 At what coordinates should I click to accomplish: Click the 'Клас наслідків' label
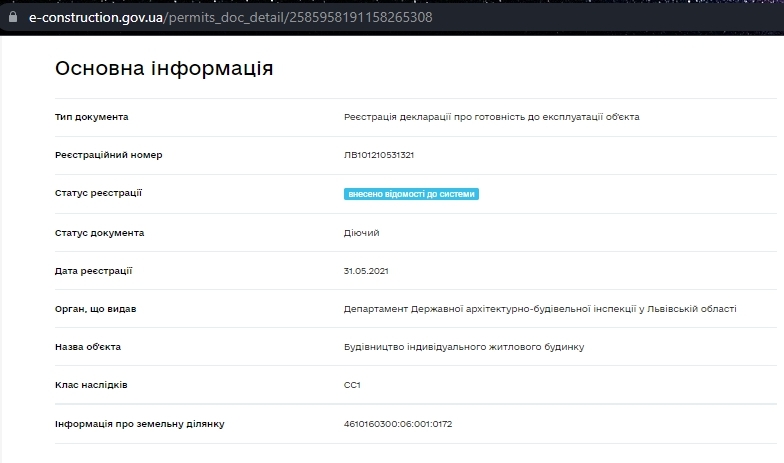(x=91, y=385)
